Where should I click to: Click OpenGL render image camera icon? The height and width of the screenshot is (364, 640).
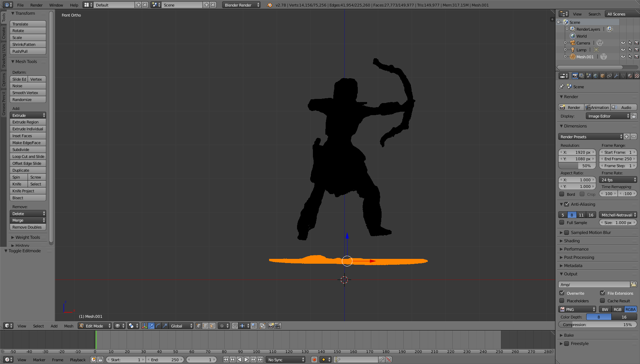271,326
